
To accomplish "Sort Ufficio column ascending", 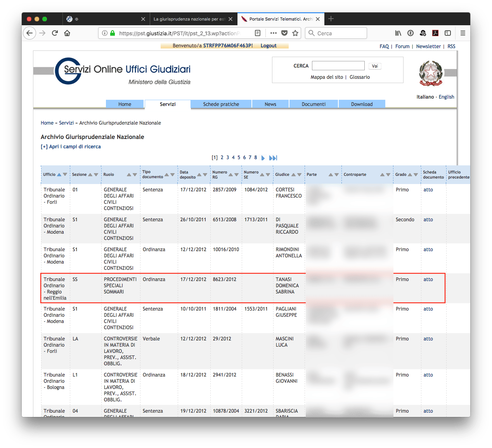I will click(x=59, y=175).
